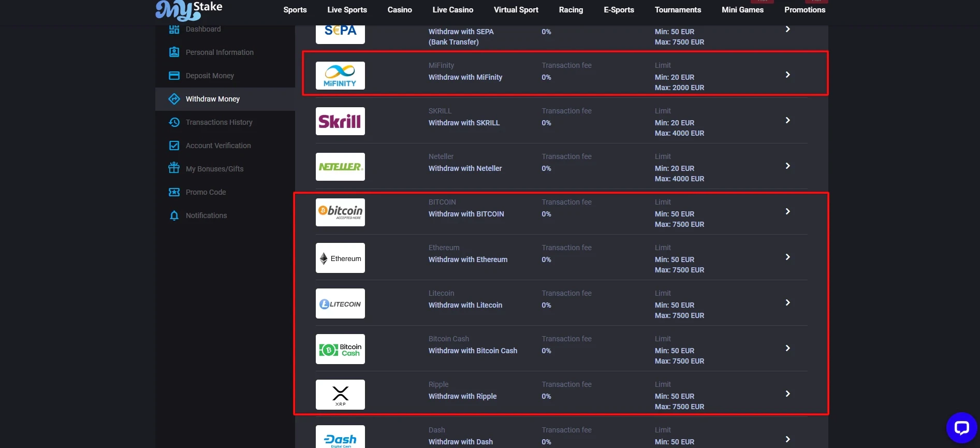This screenshot has height=448, width=980.
Task: Select the Neteller payment logo
Action: (x=340, y=167)
